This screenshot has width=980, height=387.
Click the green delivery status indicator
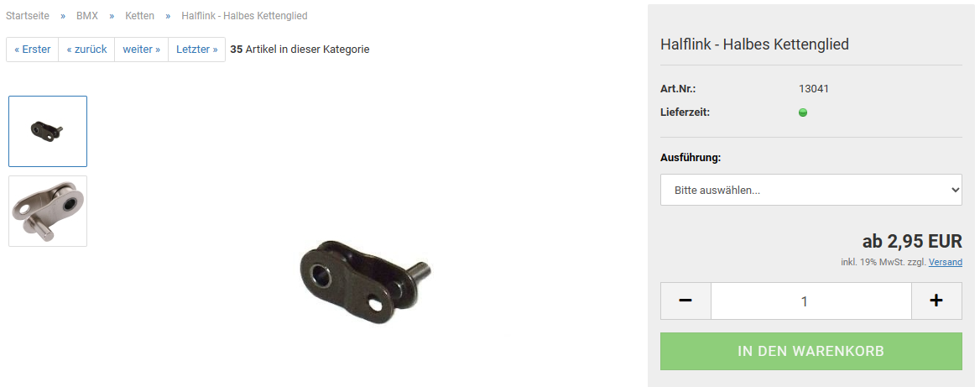(803, 113)
